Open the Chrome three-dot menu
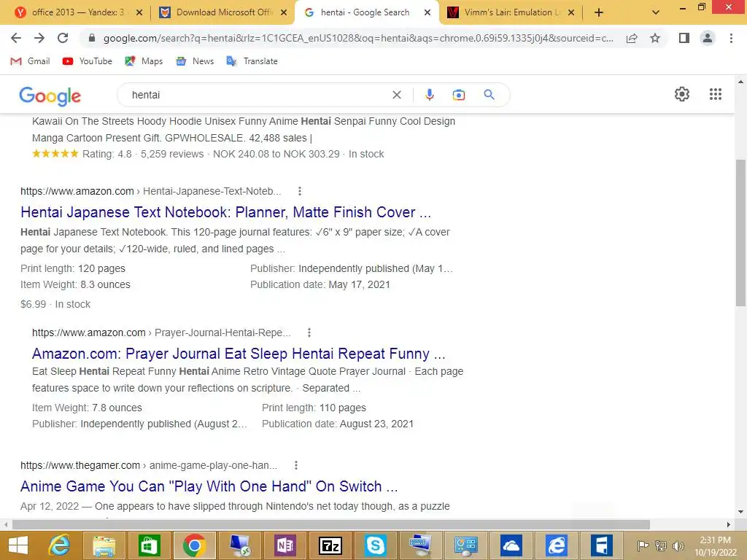The image size is (747, 560). click(x=731, y=38)
